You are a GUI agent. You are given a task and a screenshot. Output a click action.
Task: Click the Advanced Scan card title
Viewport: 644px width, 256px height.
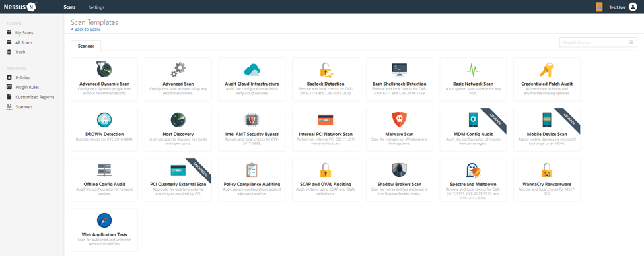[178, 84]
